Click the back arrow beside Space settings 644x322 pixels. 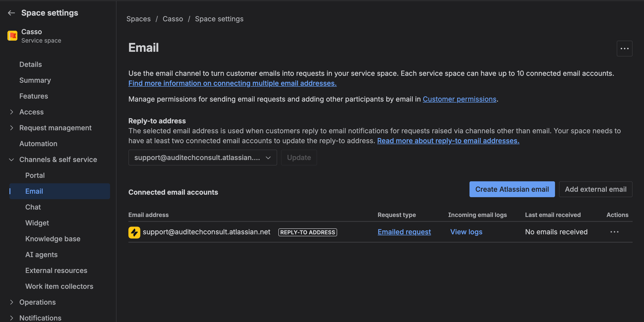point(11,13)
